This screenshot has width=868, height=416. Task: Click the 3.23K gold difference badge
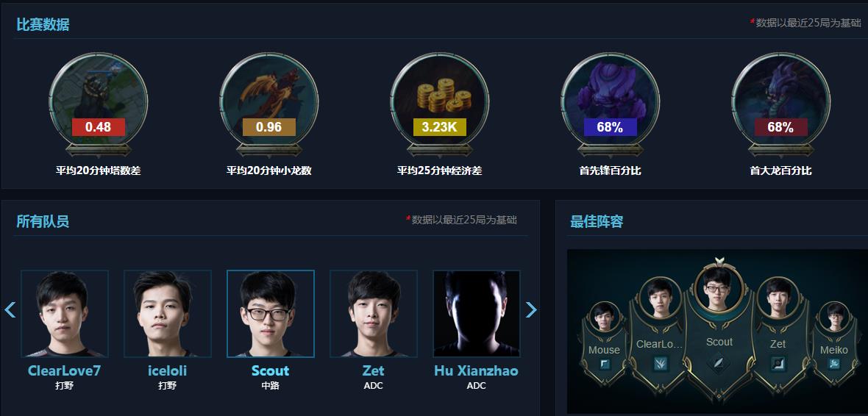pyautogui.click(x=440, y=127)
